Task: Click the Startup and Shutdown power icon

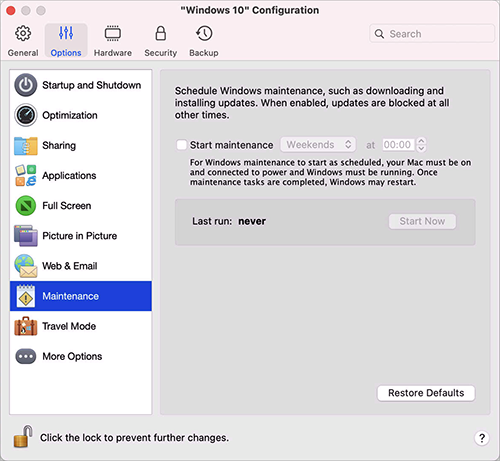Action: click(x=26, y=85)
